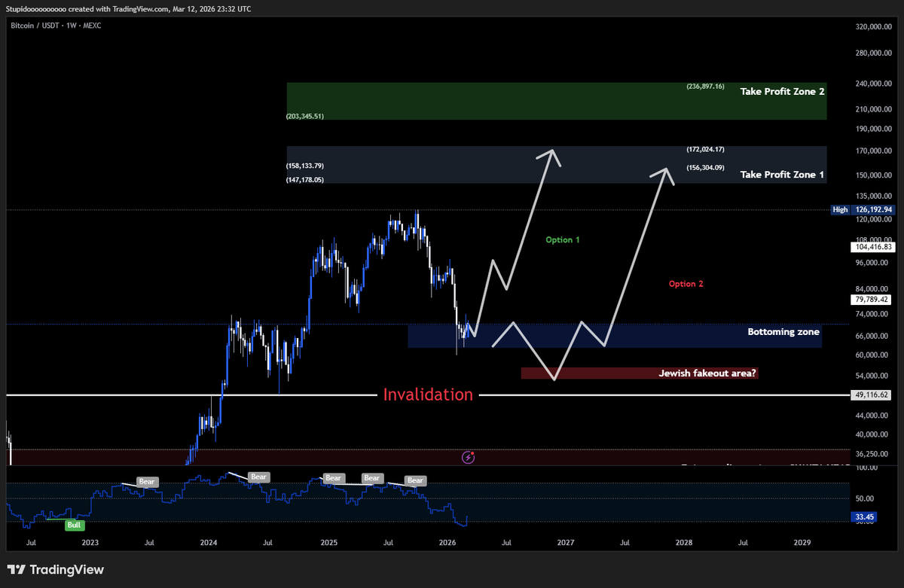This screenshot has width=904, height=588.
Task: Click the 280,000.00 price scale value
Action: click(873, 53)
